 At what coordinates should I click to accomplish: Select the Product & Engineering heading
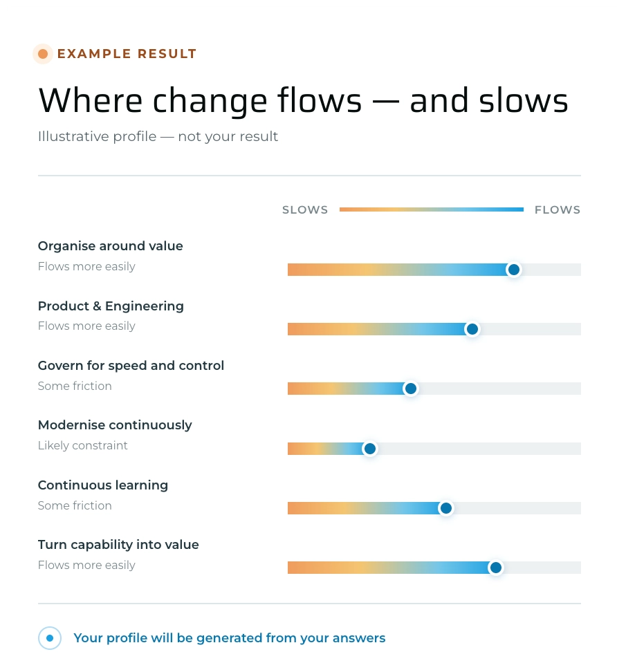(111, 306)
